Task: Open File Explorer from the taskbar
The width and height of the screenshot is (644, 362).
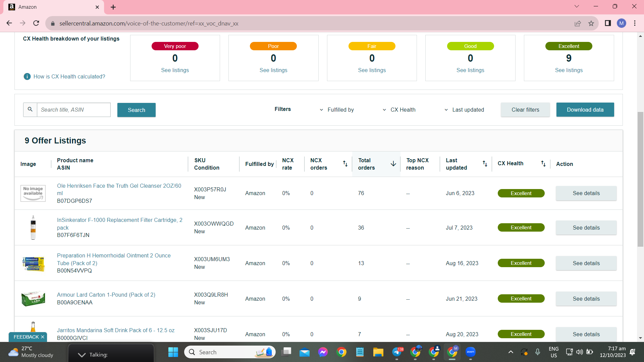Action: click(378, 352)
